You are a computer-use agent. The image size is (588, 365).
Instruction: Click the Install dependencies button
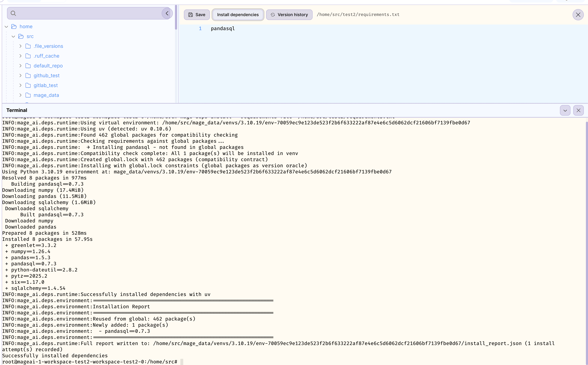coord(238,15)
